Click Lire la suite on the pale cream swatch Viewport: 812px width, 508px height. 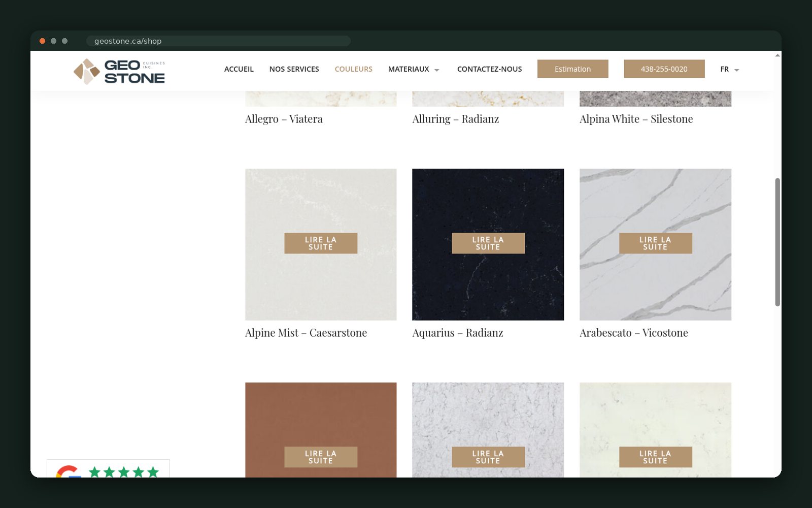coord(655,457)
